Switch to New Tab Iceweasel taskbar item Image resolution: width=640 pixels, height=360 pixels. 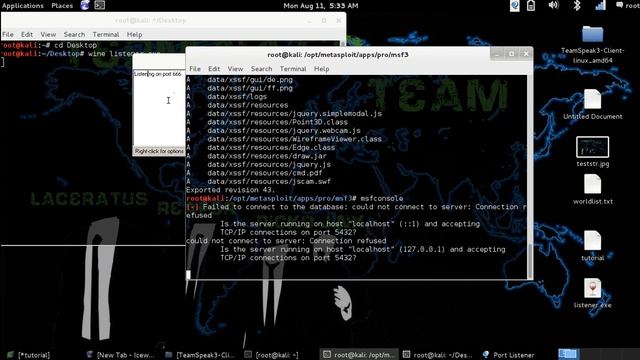click(120, 355)
